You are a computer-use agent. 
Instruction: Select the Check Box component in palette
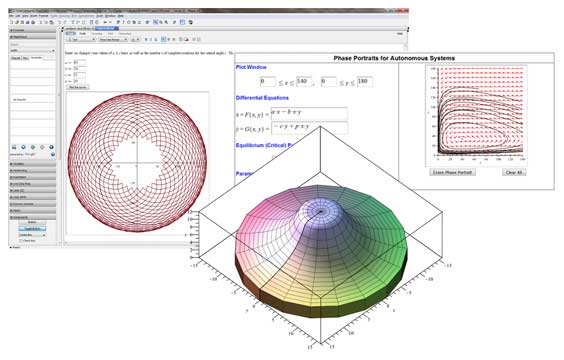coord(28,241)
